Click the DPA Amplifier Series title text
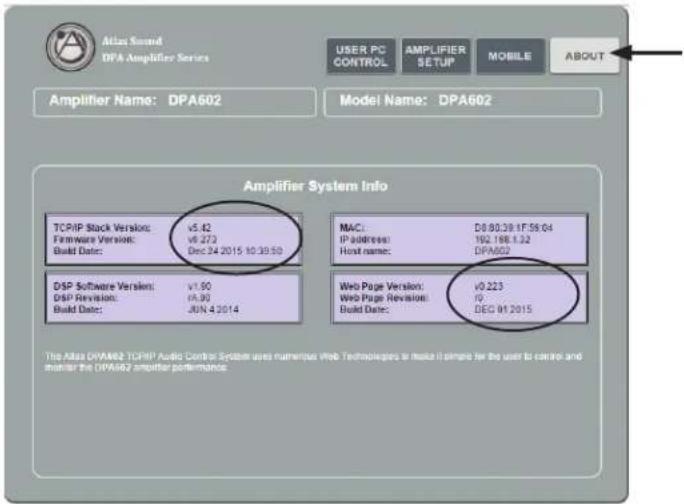The image size is (684, 504). (155, 58)
